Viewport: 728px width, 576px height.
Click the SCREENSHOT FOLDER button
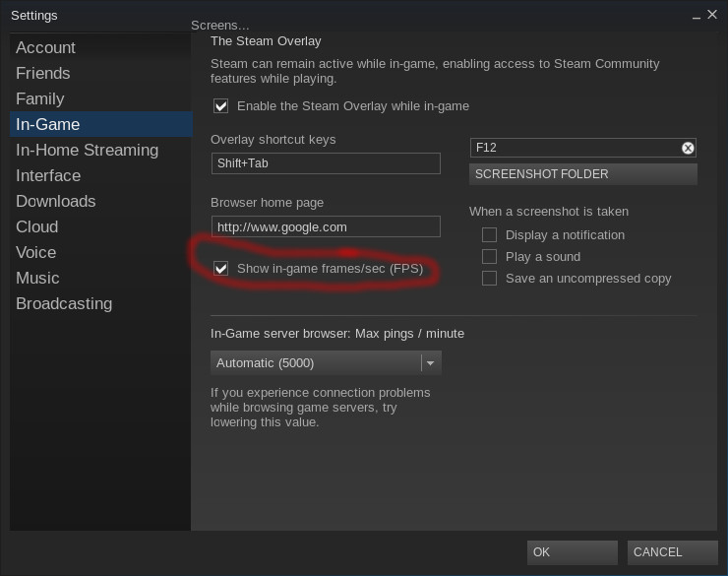[x=582, y=174]
